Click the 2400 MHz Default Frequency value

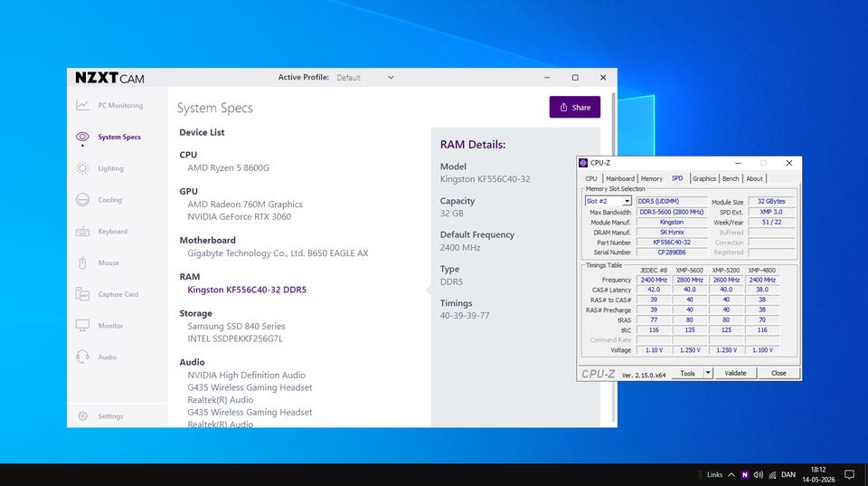coord(460,248)
